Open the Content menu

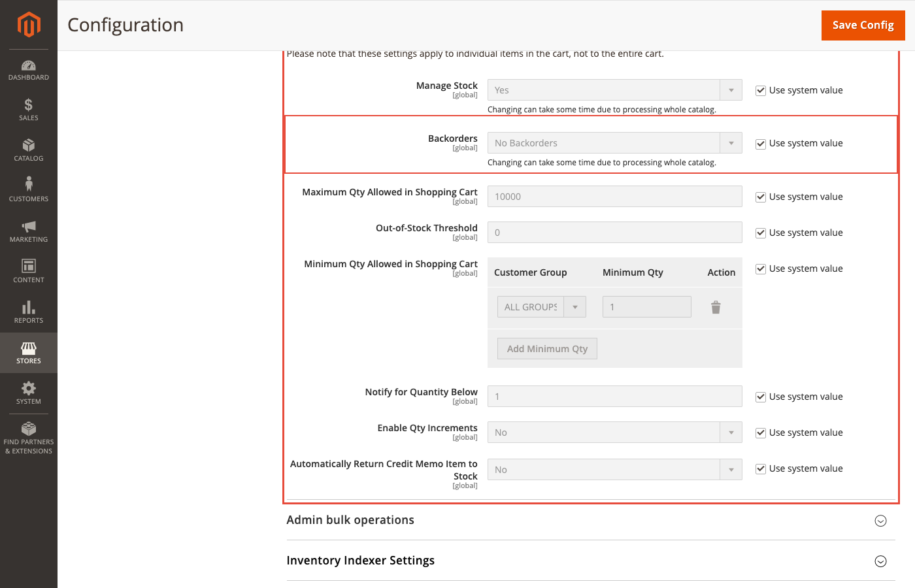[x=28, y=270]
